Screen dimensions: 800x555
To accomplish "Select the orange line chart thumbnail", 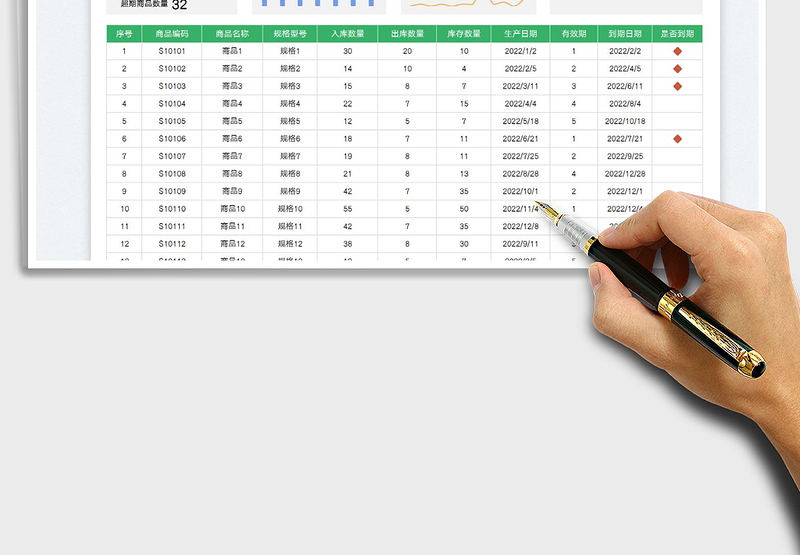I will coord(468,5).
